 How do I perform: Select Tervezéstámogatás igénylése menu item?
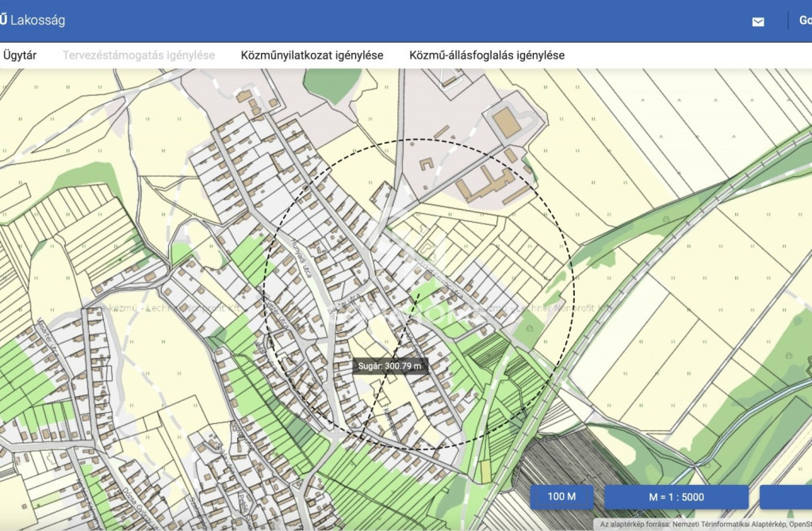point(139,55)
